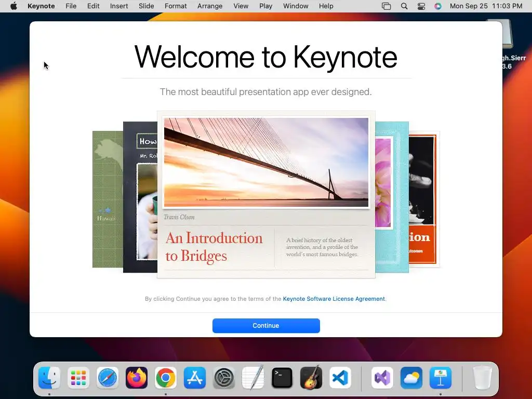Click the dark chalkboard theme thumbnail
532x399 pixels.
[x=140, y=197]
